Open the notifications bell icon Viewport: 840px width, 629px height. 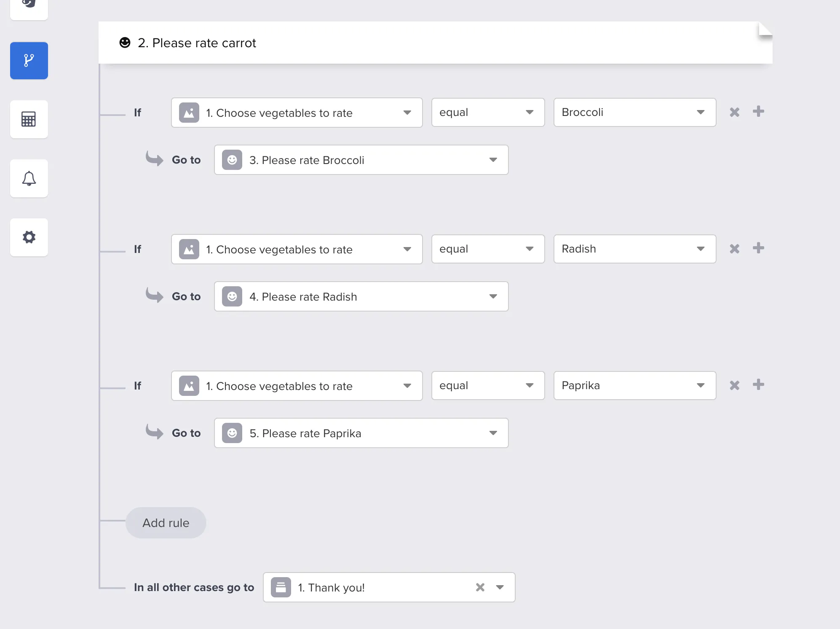[x=29, y=178]
